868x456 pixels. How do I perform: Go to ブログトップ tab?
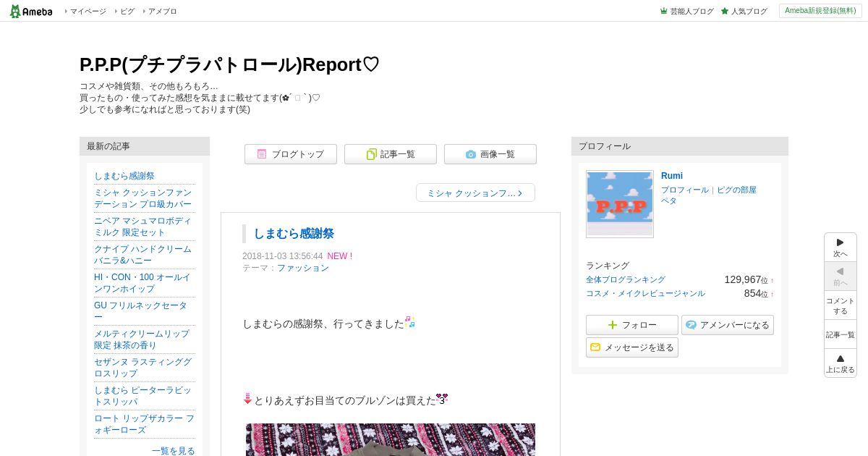click(x=291, y=154)
